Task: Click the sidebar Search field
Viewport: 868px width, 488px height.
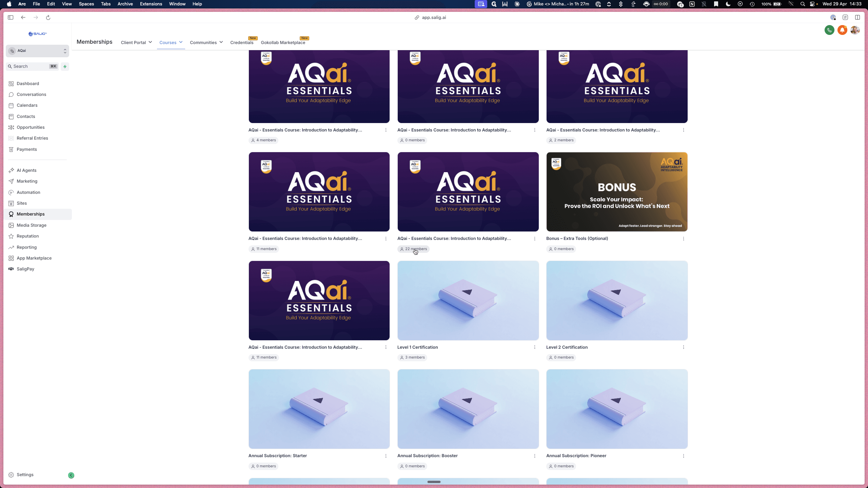Action: (32, 66)
